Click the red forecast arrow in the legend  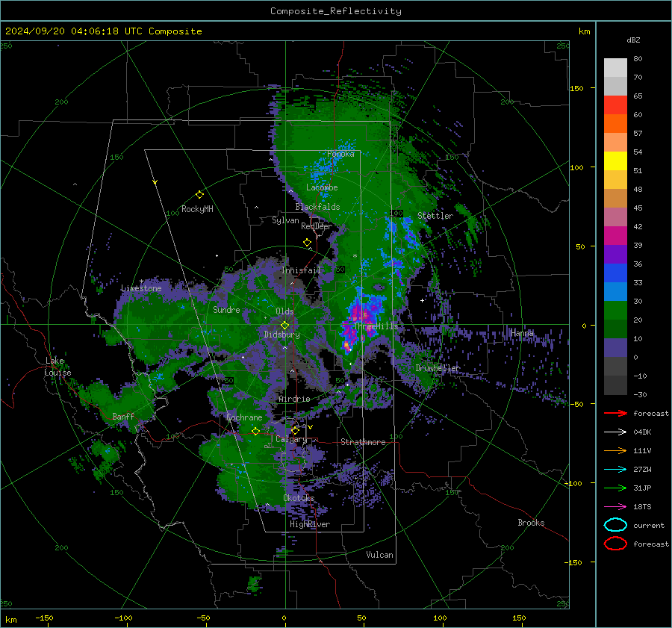615,413
